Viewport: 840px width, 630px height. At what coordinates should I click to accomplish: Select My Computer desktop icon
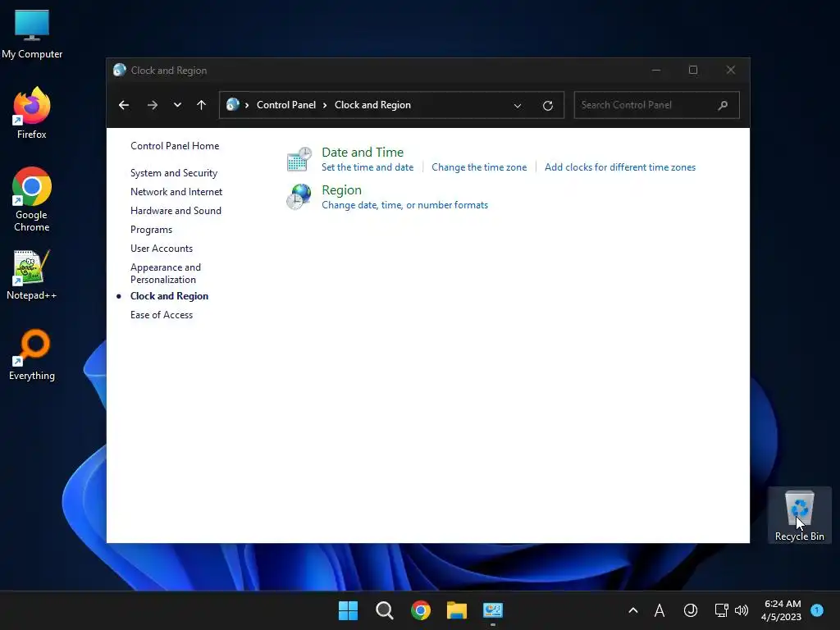pos(32,34)
